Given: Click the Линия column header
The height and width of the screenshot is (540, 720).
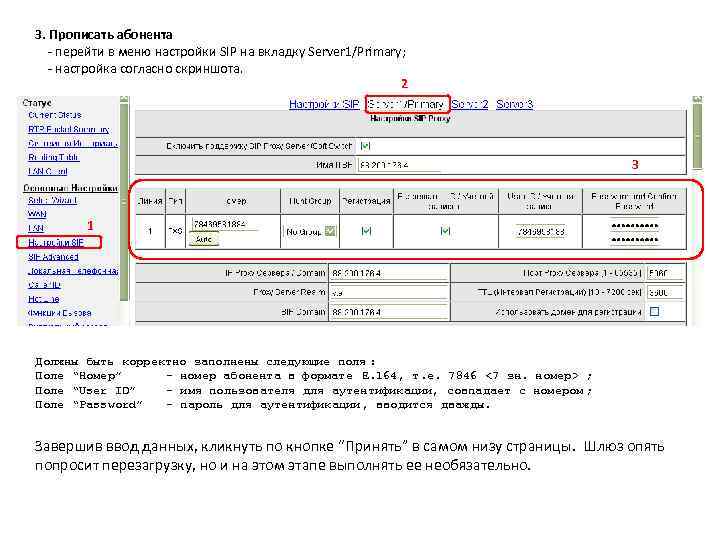Looking at the screenshot, I should click(150, 201).
